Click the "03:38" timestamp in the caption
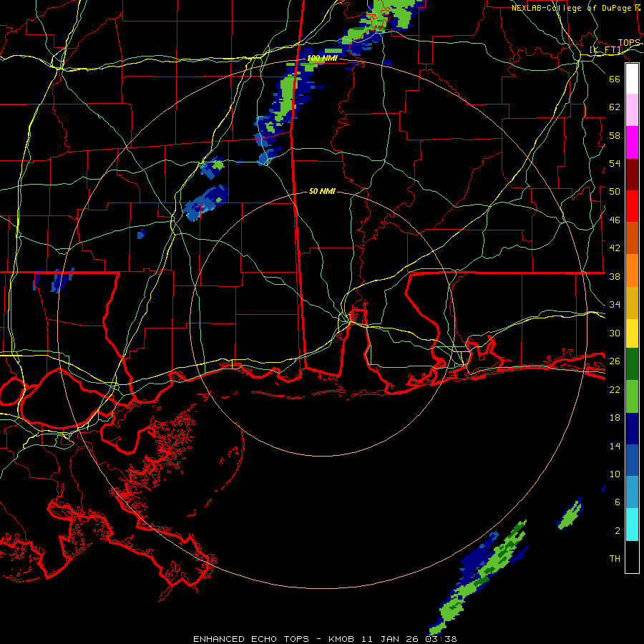The width and height of the screenshot is (644, 644). coord(441,639)
